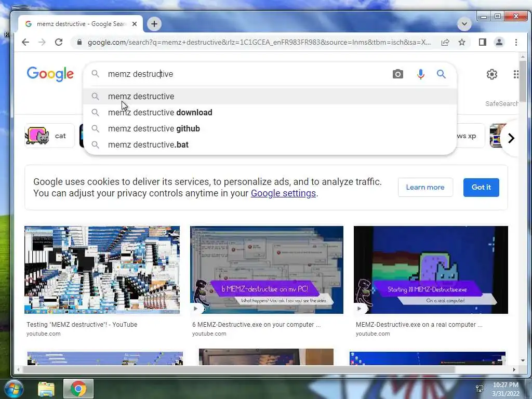Open SafeSearch settings

[x=501, y=103]
